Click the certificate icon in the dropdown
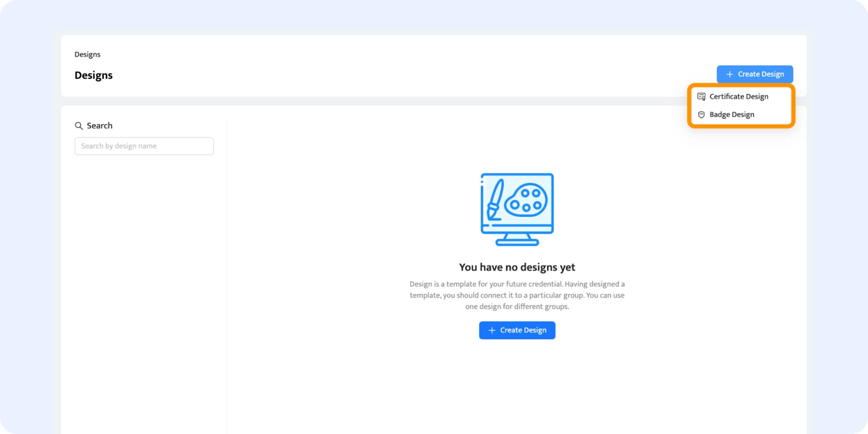 [701, 96]
